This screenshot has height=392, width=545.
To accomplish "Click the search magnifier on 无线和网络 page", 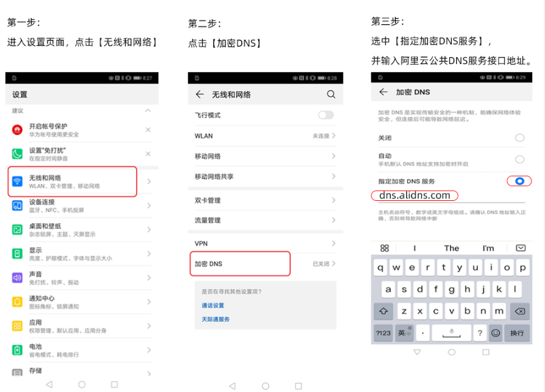I will click(x=331, y=94).
